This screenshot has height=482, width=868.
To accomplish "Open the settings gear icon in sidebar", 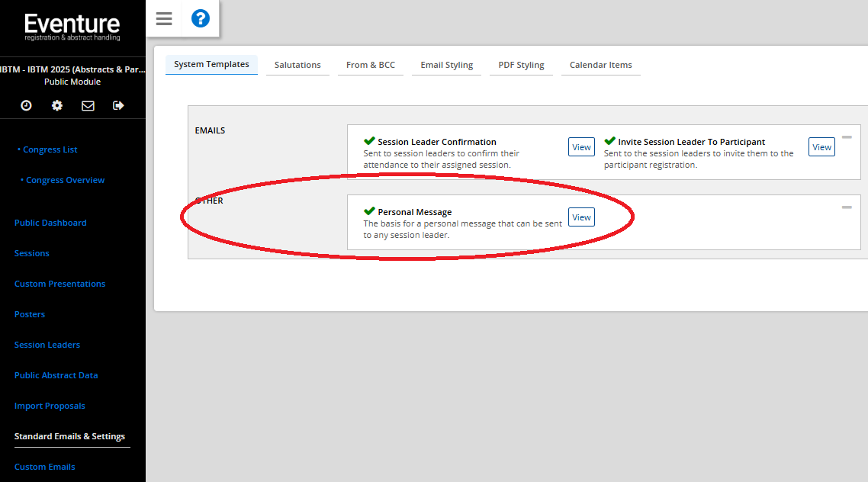I will coord(57,106).
